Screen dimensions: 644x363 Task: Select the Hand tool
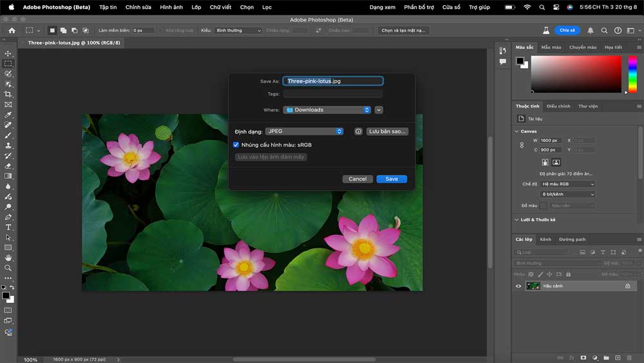[8, 258]
